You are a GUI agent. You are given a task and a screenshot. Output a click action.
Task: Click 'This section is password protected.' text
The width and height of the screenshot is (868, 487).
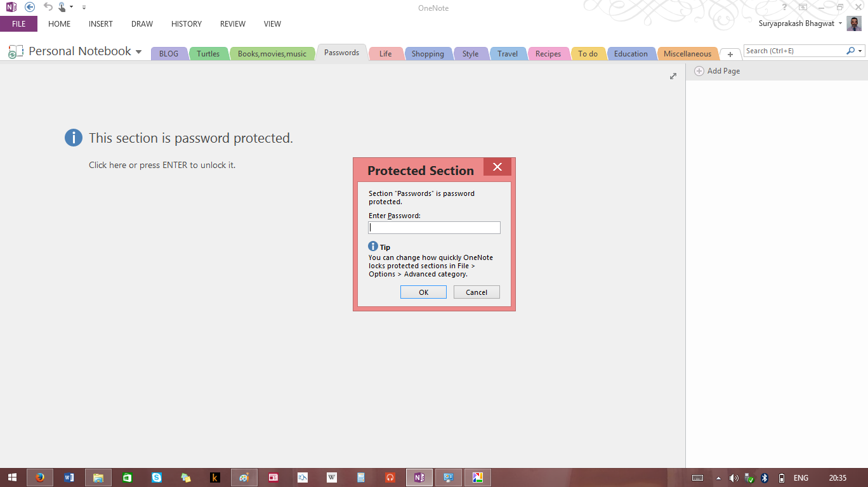tap(191, 138)
